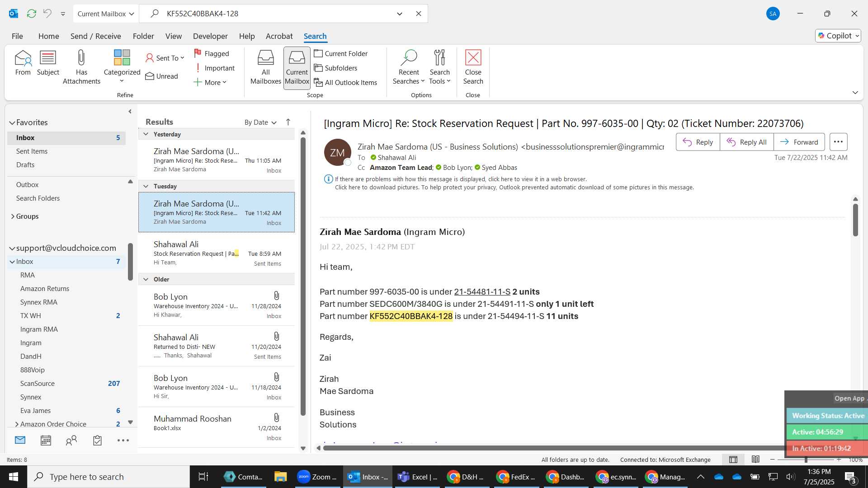Open the Acrobat tab
The width and height of the screenshot is (868, 488).
tap(279, 36)
